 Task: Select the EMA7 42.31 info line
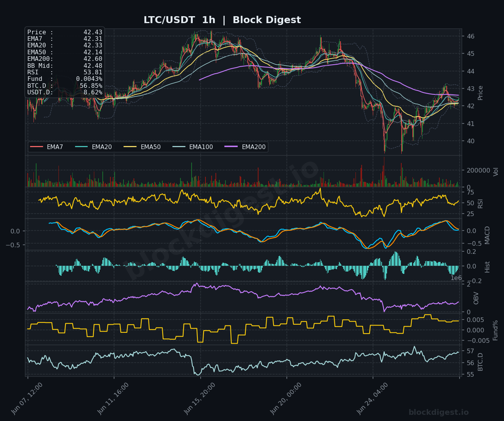pos(65,39)
